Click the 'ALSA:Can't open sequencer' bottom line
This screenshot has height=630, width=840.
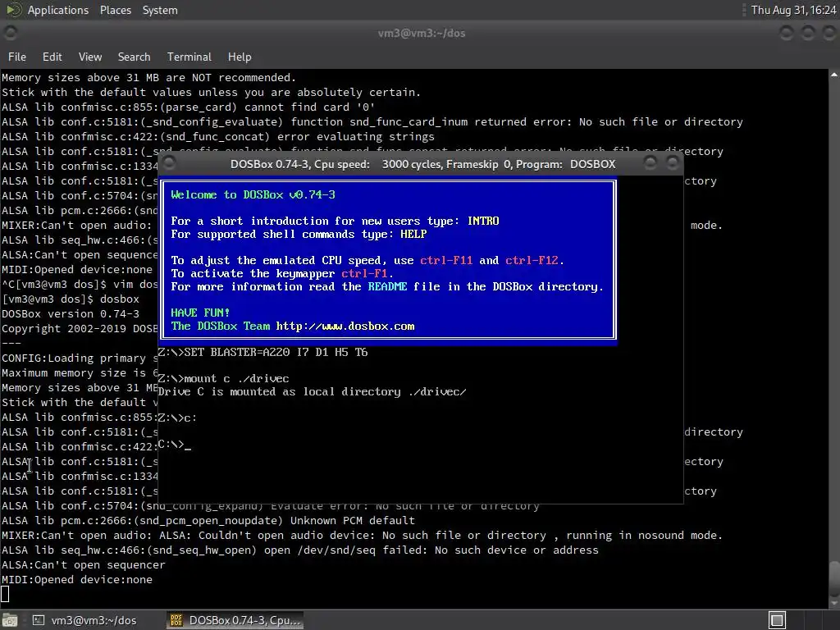point(84,564)
